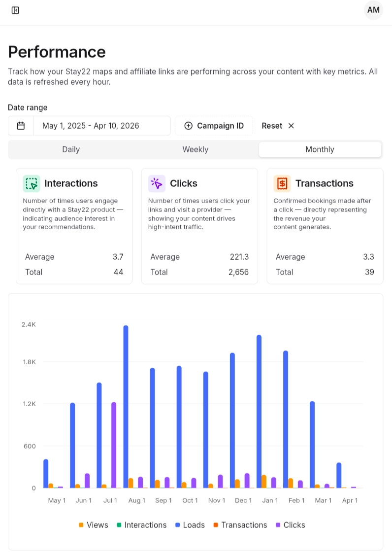
Task: Switch to the Daily tab
Action: pyautogui.click(x=71, y=149)
